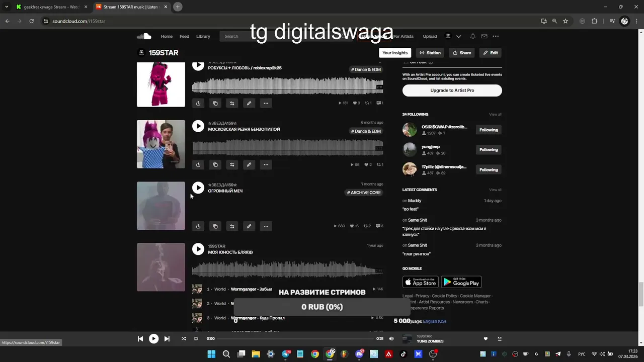This screenshot has width=644, height=362.
Task: Open language selector English (US)
Action: tap(434, 321)
